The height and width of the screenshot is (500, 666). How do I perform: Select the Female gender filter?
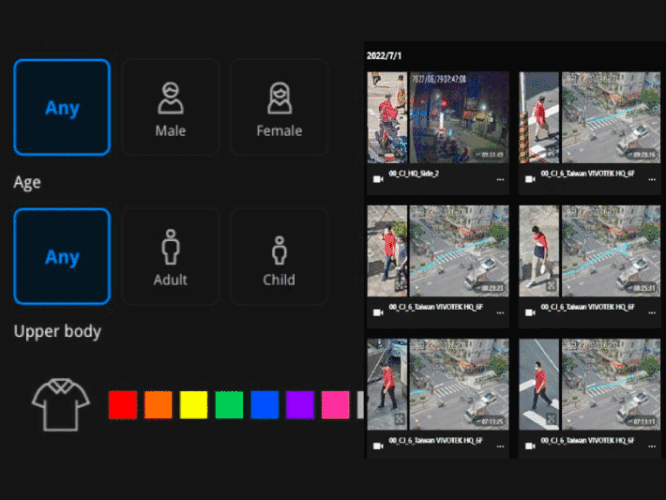[x=279, y=107]
